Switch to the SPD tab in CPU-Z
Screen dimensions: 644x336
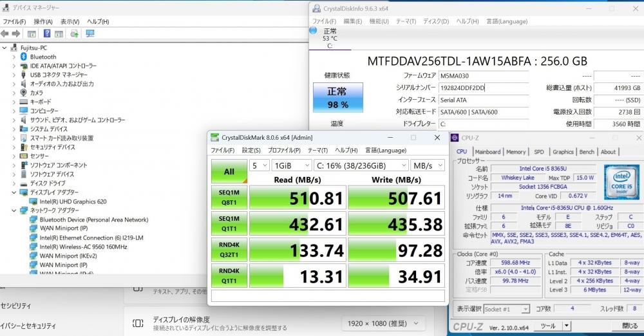click(539, 151)
